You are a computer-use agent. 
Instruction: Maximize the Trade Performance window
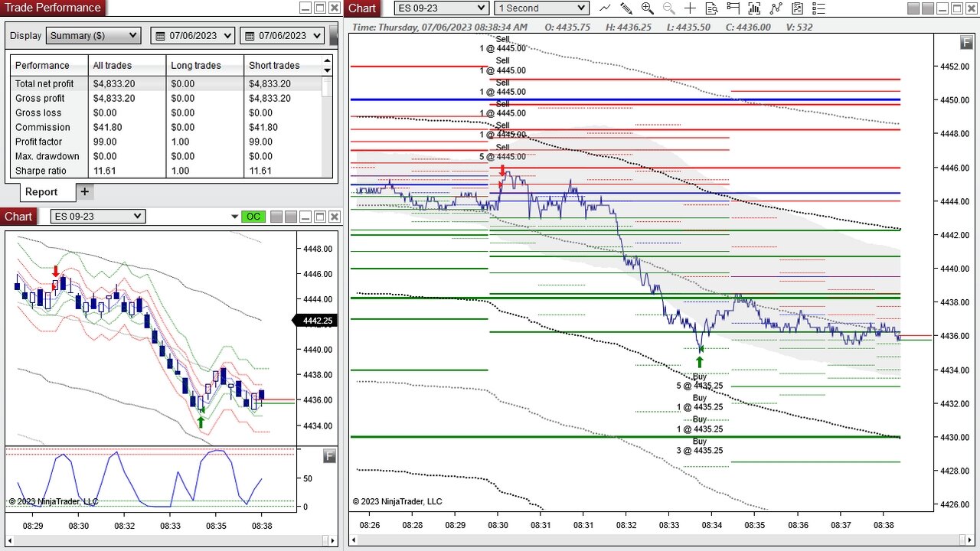320,8
